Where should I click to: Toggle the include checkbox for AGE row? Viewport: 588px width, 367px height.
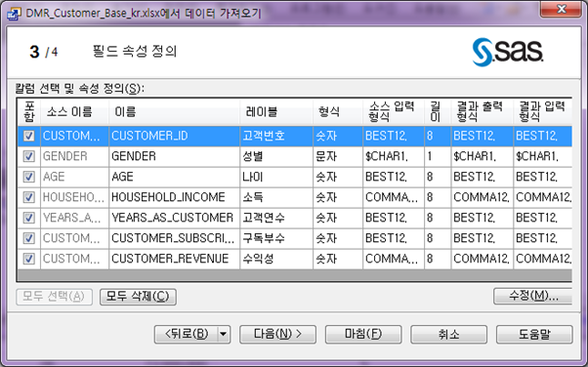(29, 177)
